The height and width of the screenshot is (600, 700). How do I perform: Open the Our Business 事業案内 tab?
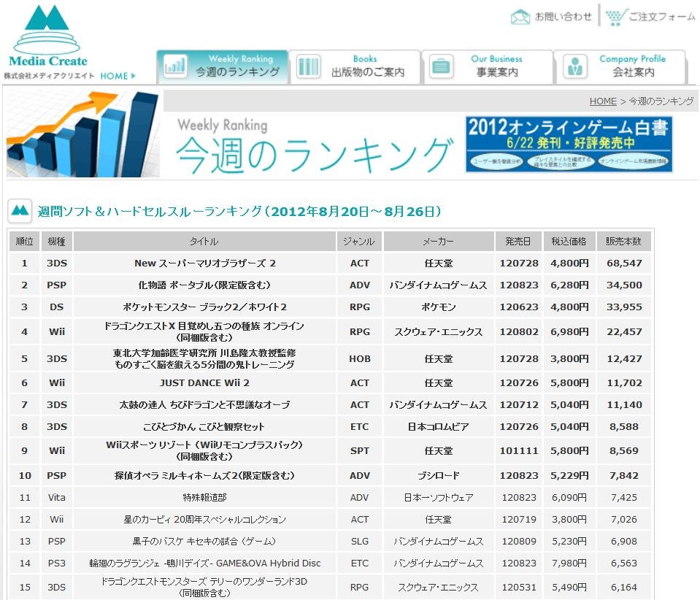click(x=488, y=66)
